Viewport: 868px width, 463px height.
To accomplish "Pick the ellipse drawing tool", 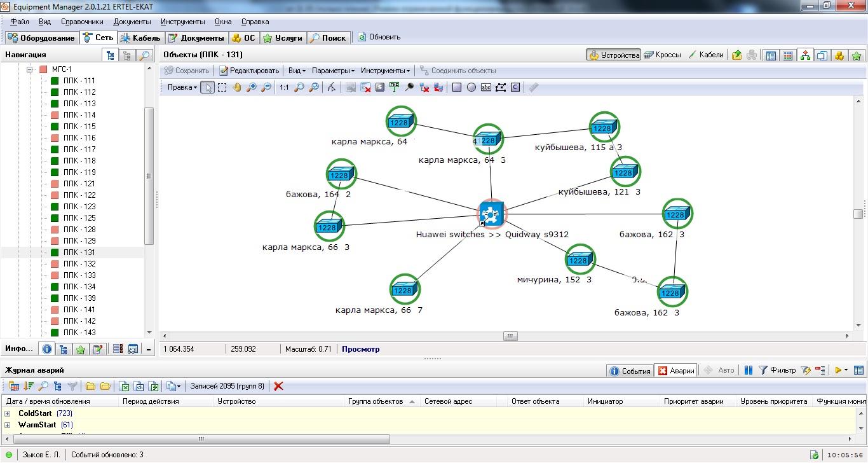I will point(471,88).
